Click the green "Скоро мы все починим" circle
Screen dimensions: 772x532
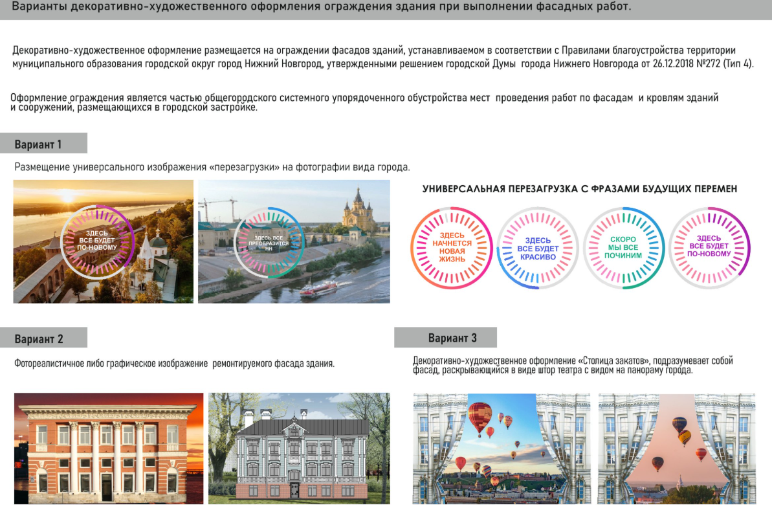[624, 247]
